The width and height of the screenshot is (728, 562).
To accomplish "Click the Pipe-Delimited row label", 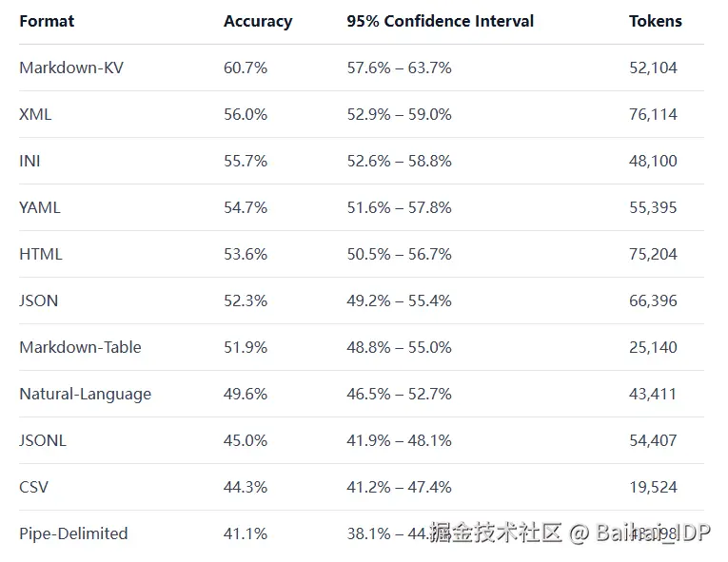I will pos(73,533).
